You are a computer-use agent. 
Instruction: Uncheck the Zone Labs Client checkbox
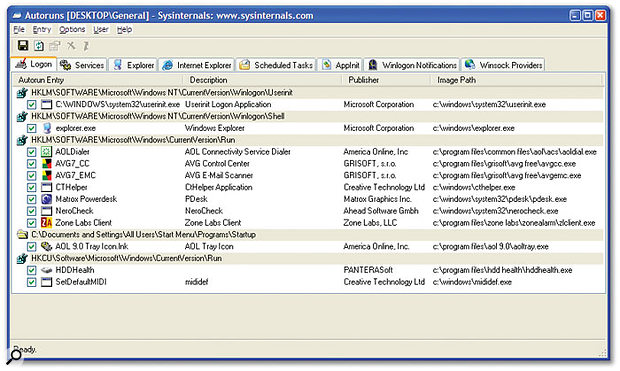point(32,223)
